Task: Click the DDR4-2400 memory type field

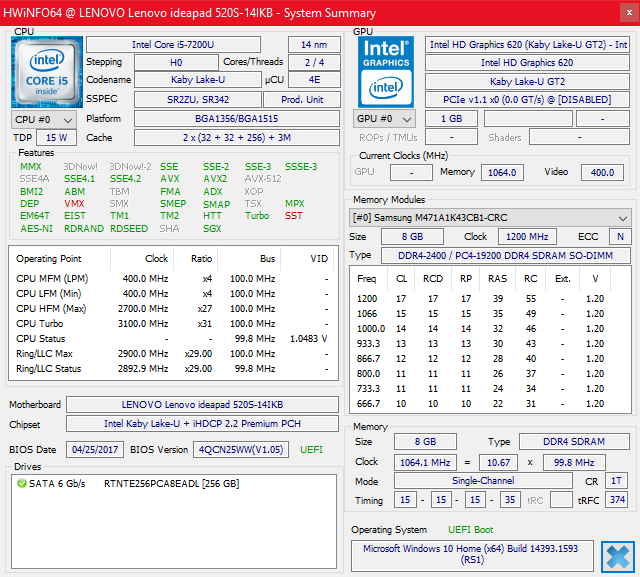Action: [506, 255]
